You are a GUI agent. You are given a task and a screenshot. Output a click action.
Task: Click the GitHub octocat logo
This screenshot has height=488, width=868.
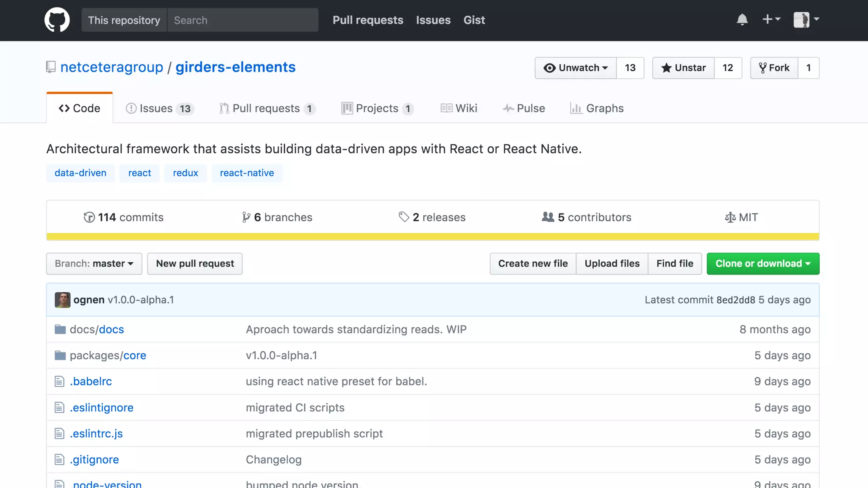57,20
